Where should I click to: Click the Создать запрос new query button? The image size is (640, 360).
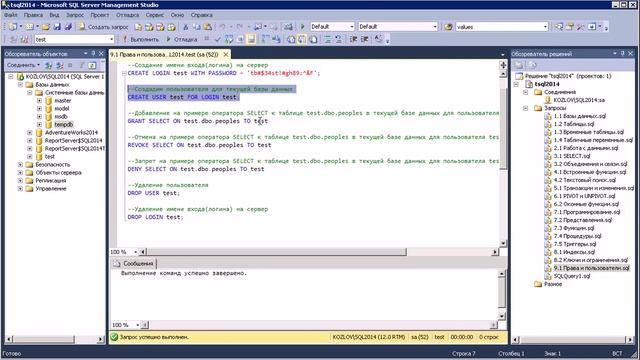(x=104, y=27)
